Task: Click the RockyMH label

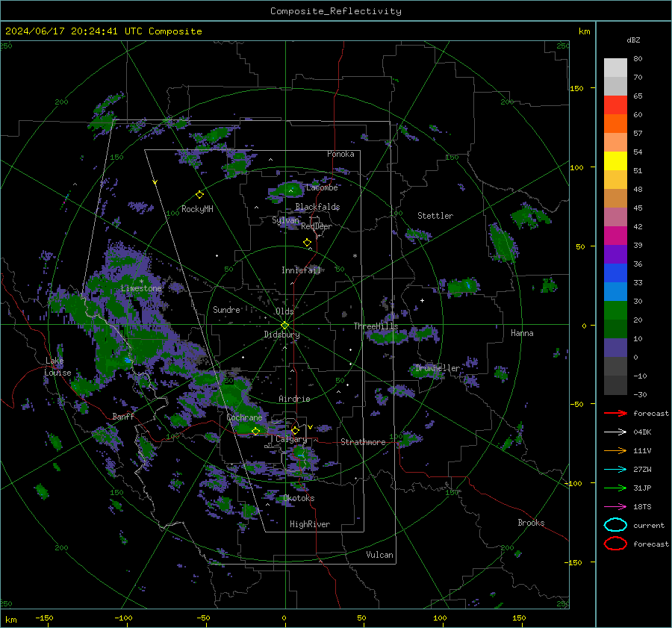Action: tap(197, 209)
